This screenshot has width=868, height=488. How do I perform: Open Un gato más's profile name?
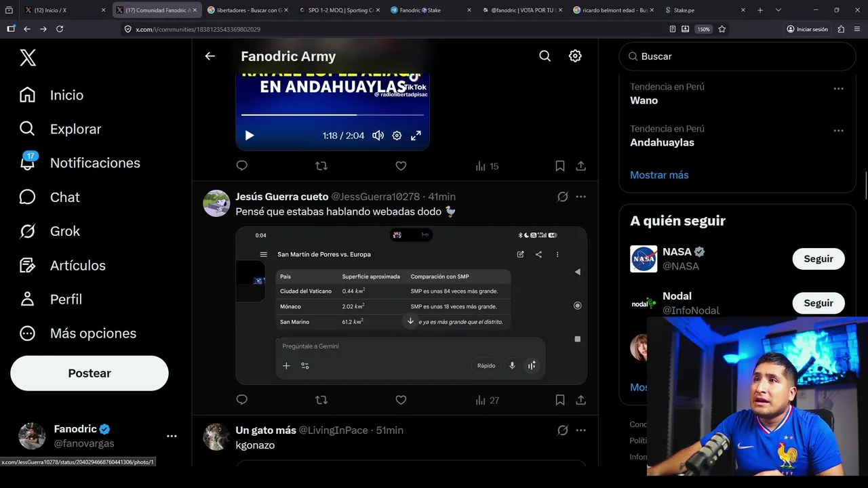[266, 430]
